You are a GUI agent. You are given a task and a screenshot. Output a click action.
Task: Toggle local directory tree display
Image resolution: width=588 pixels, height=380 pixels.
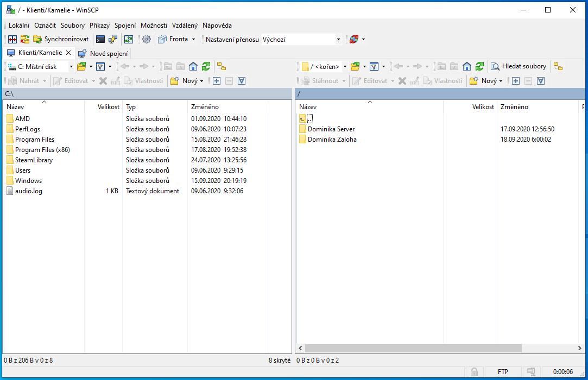point(222,67)
